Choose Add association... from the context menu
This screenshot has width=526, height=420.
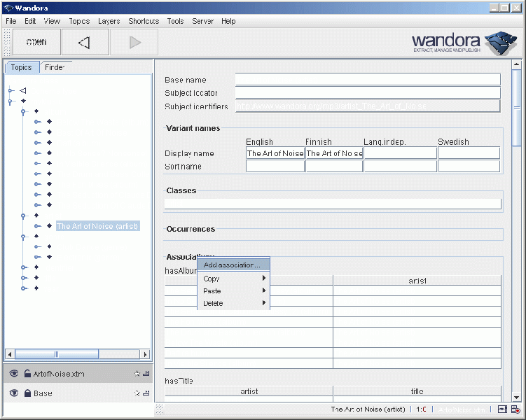click(x=232, y=265)
